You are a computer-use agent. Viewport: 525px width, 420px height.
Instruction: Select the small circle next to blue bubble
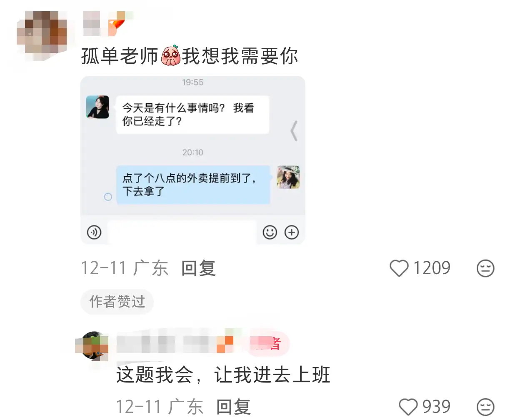[x=108, y=197]
